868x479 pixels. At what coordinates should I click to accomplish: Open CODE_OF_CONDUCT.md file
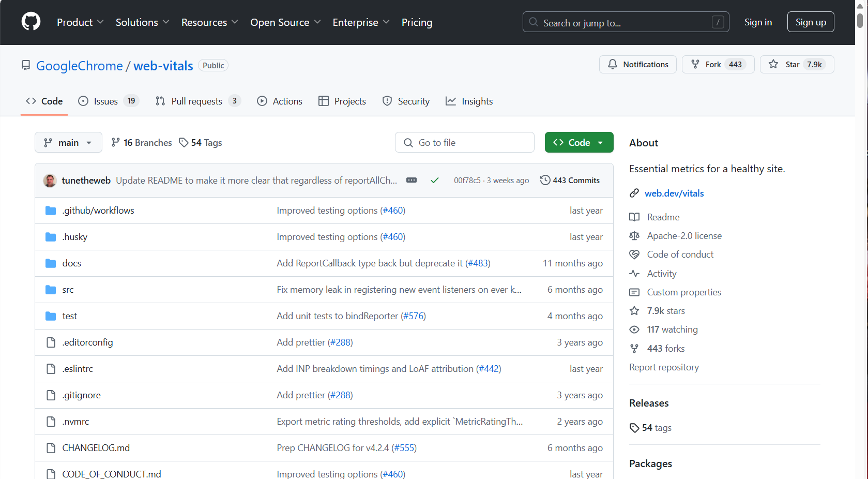(112, 474)
